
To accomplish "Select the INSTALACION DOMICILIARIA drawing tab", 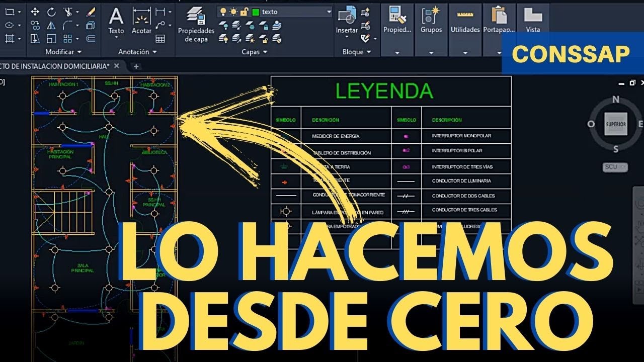I will 54,66.
